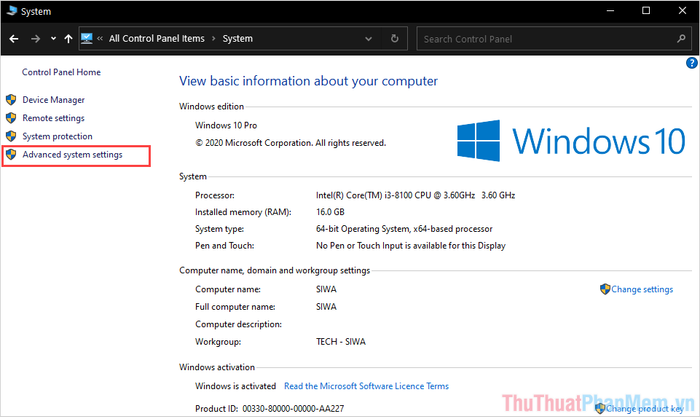Click the View basic information heading

[x=308, y=81]
